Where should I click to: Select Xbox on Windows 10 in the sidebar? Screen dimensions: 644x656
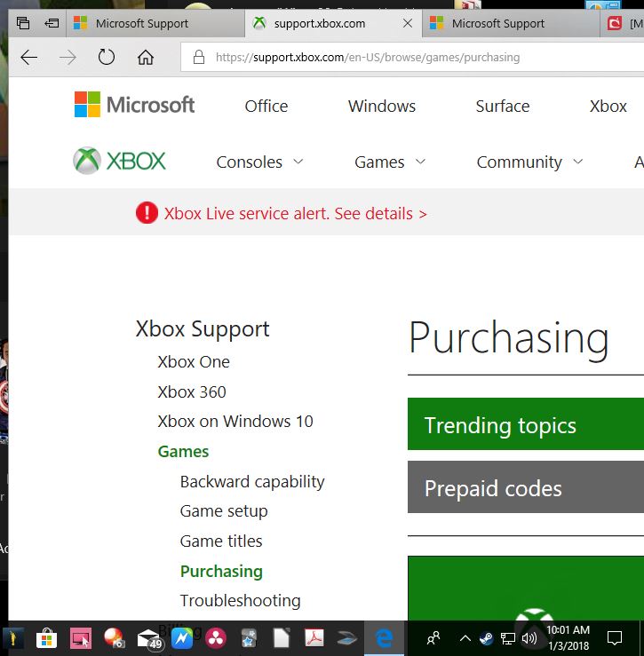(235, 422)
